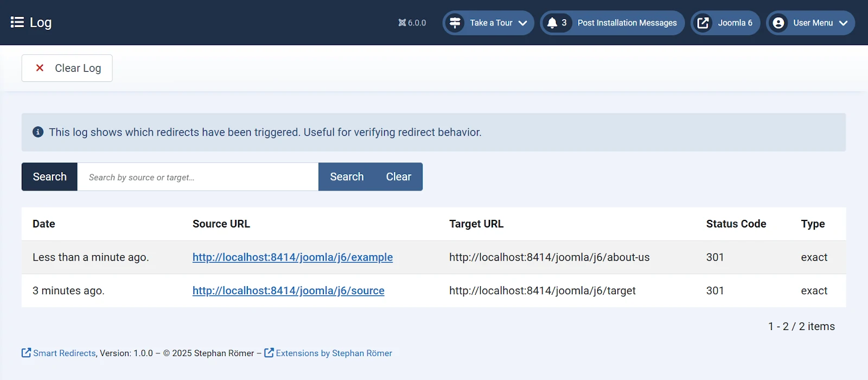Click the '1 - 2 / 2 items' counter
868x380 pixels.
[x=801, y=326]
